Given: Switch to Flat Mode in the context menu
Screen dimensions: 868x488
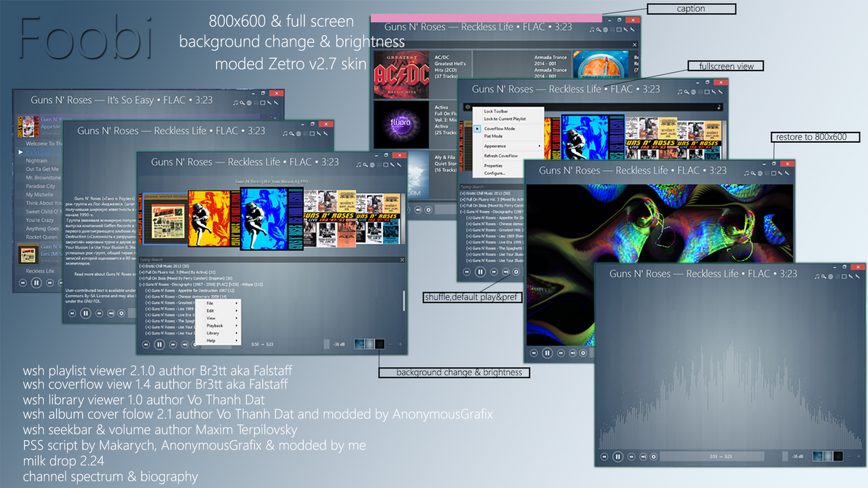Looking at the screenshot, I should (493, 136).
